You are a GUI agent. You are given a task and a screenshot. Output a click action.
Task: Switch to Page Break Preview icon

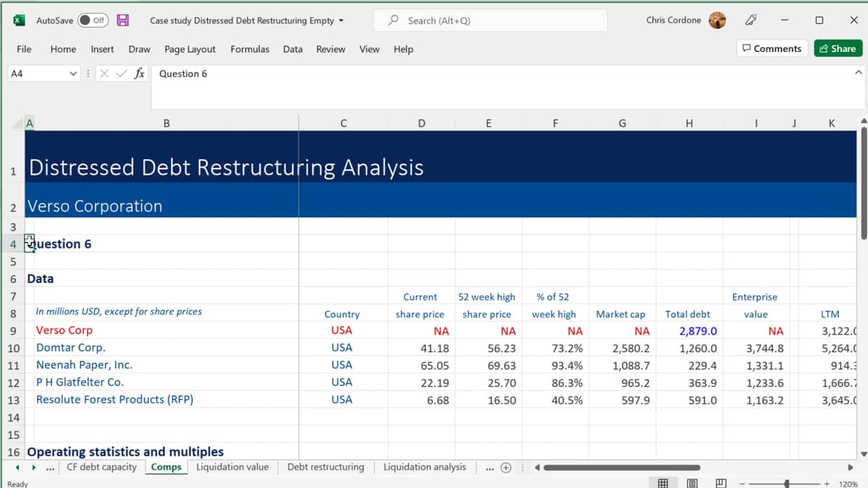720,484
